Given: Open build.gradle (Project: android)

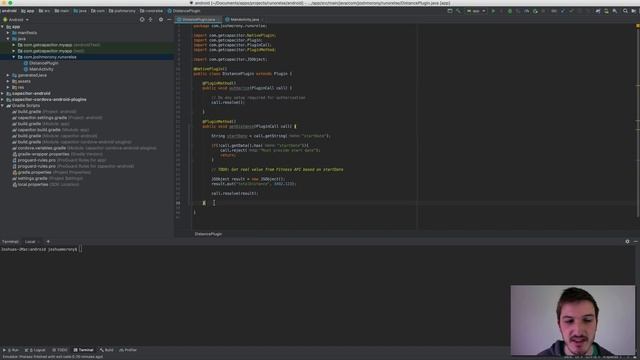Looking at the screenshot, I should pos(44,111).
